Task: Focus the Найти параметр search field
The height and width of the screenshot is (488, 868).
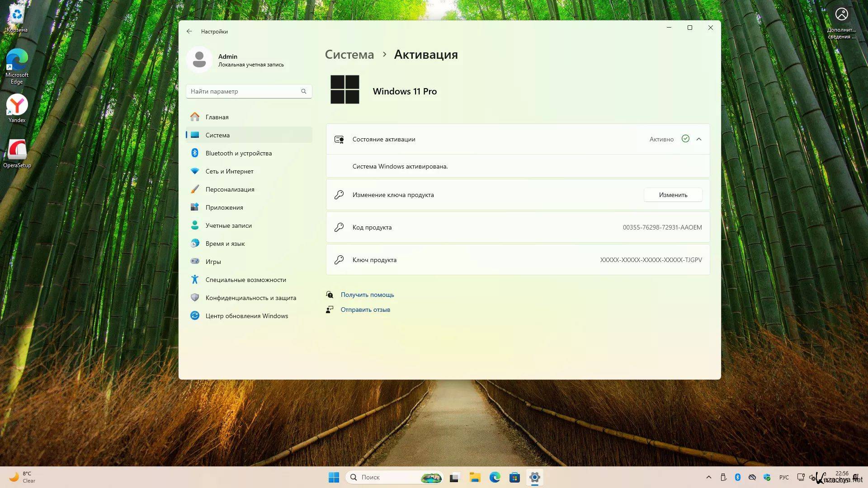Action: 244,91
